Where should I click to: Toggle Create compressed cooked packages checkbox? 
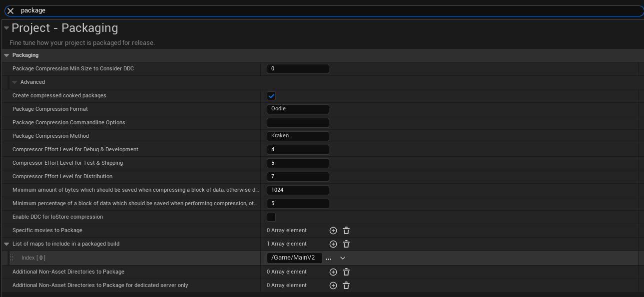[x=271, y=96]
